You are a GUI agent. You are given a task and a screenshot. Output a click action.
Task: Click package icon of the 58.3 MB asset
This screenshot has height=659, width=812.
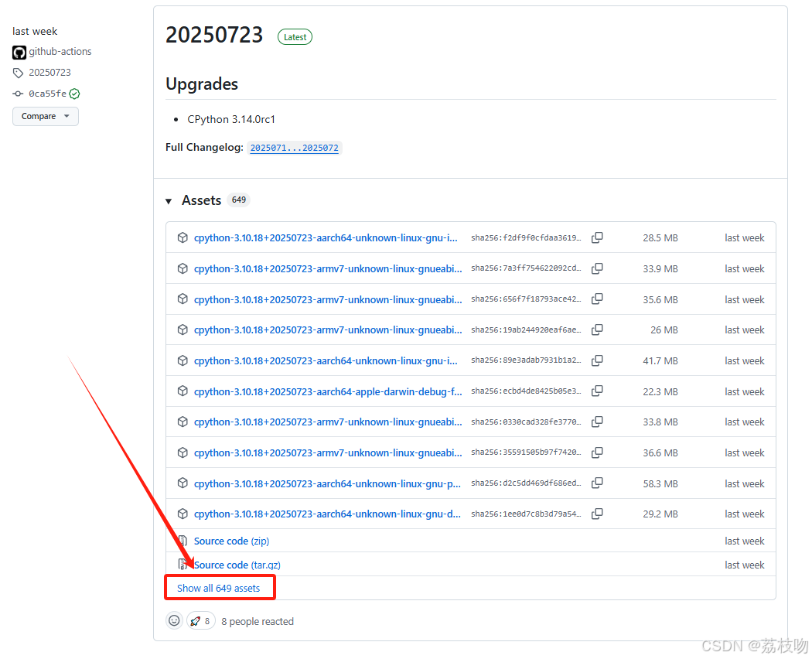(183, 483)
